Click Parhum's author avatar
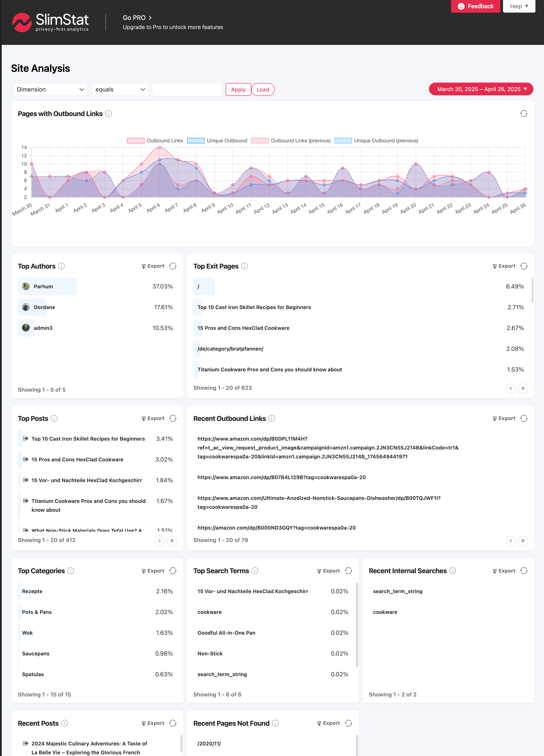Screen dimensions: 544x756 pyautogui.click(x=26, y=286)
